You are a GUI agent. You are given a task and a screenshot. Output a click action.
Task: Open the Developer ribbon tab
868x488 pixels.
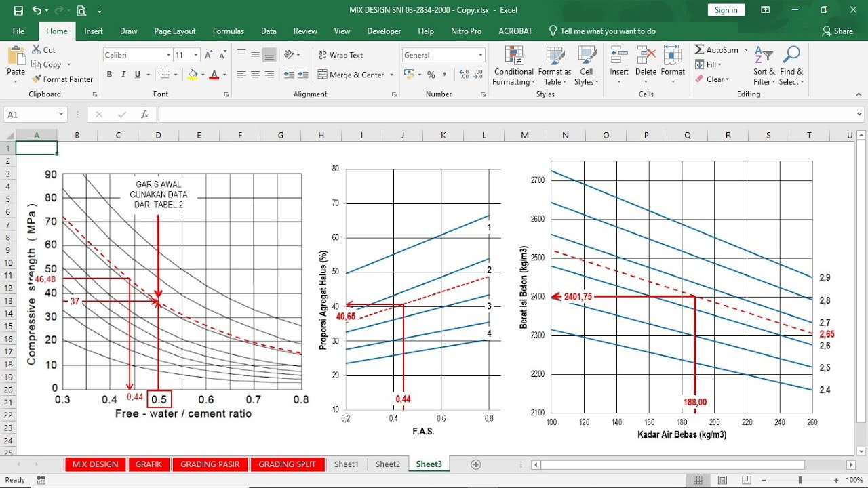(x=384, y=30)
